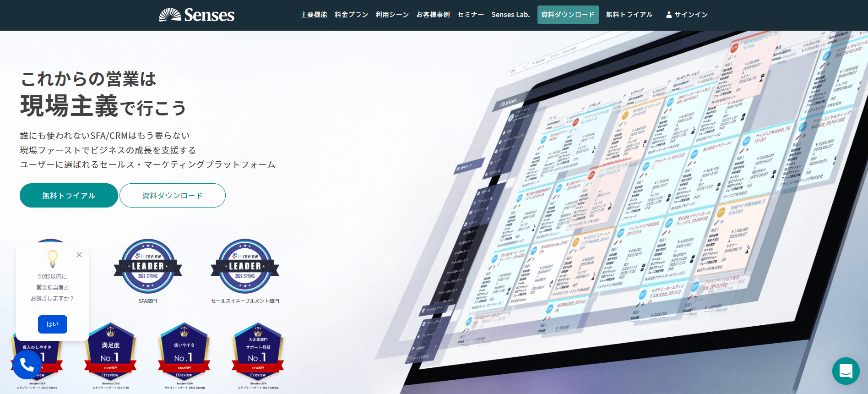Click the outlined 資料ダウンロード hero button
The height and width of the screenshot is (394, 868).
coord(173,196)
